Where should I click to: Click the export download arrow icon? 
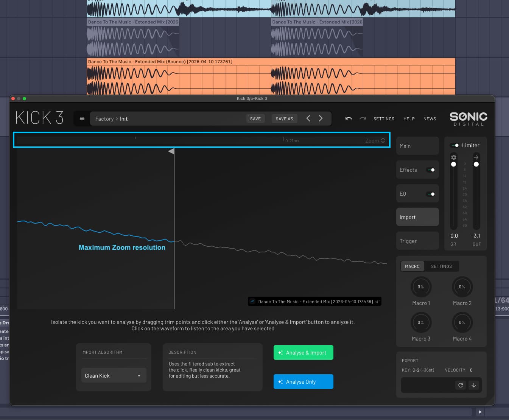pos(473,385)
